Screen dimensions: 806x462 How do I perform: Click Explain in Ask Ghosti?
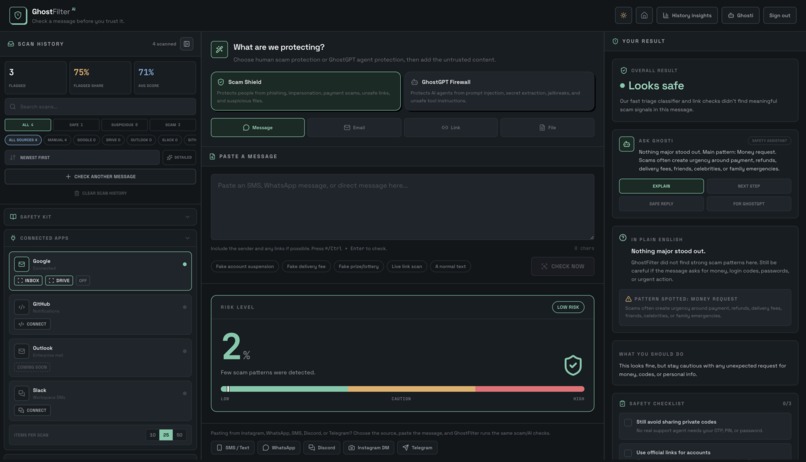coord(661,186)
